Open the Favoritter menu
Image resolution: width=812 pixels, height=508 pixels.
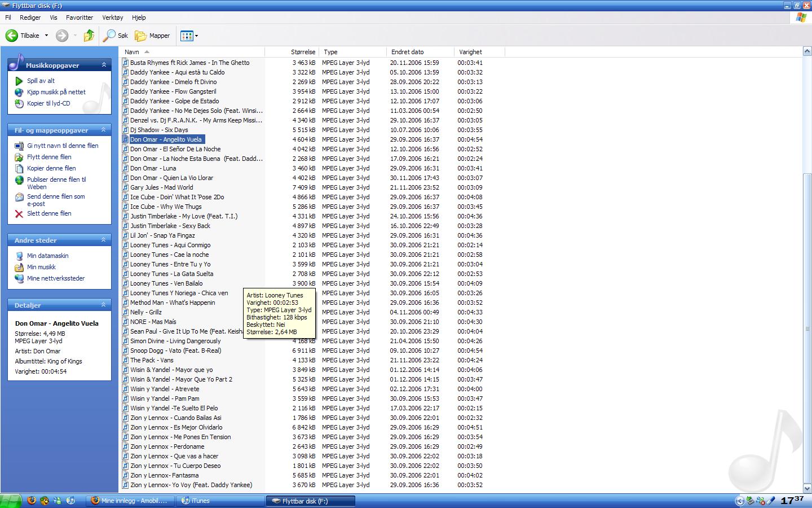pos(80,17)
